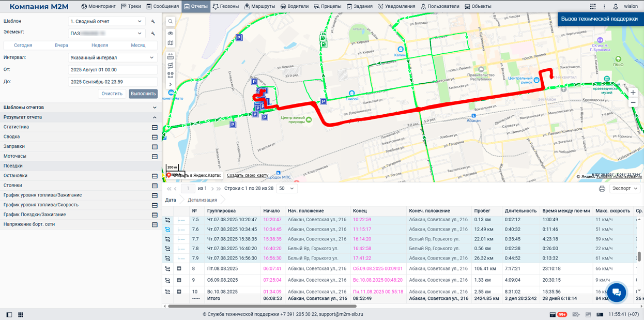Edit template with wrench icon beside Шаблон
This screenshot has height=320, width=644.
pos(153,22)
